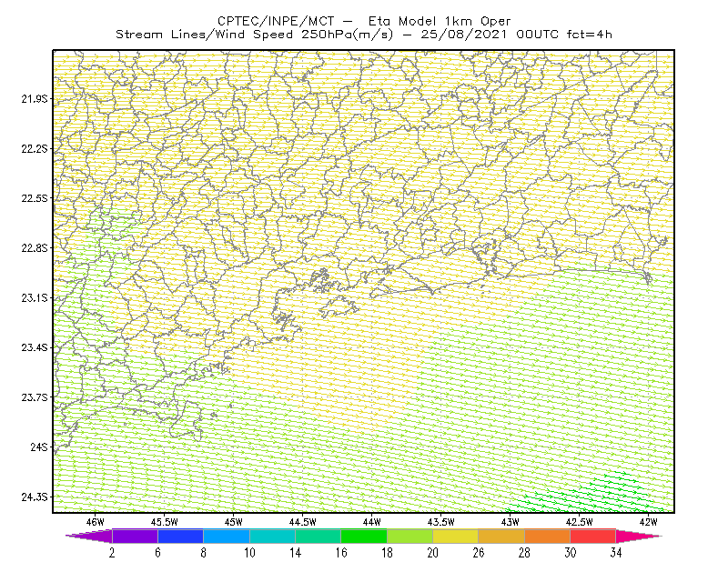
Task: Click the cyan 10–14 m/s legend swatch
Action: (272, 536)
